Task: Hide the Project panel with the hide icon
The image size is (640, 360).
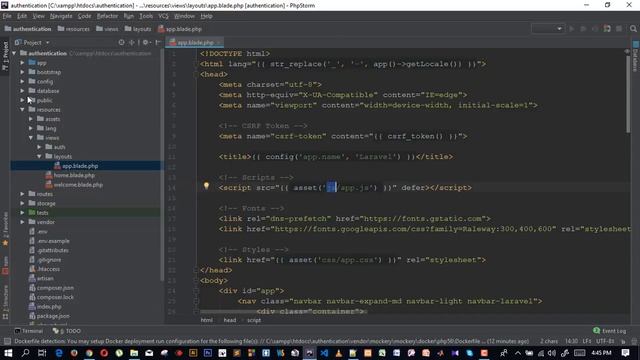Action: click(158, 42)
